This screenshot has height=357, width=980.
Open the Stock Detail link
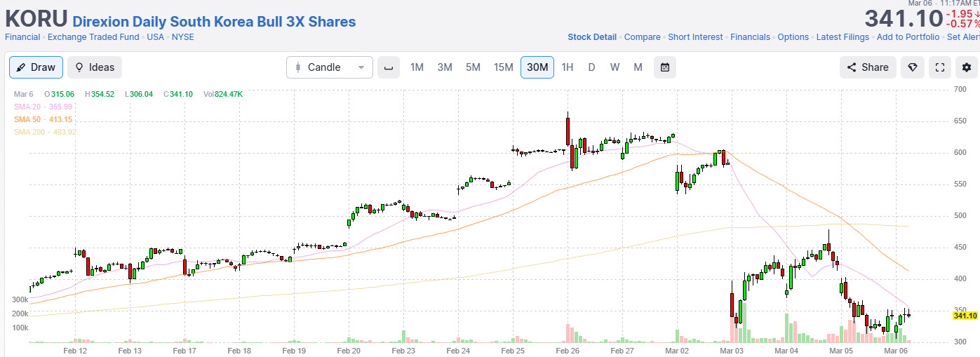(592, 37)
